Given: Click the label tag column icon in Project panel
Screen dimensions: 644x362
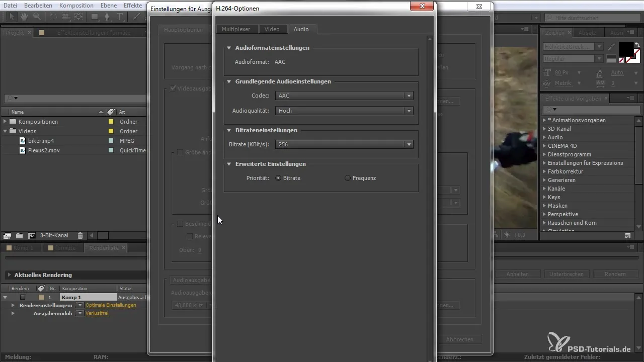Looking at the screenshot, I should [x=111, y=112].
